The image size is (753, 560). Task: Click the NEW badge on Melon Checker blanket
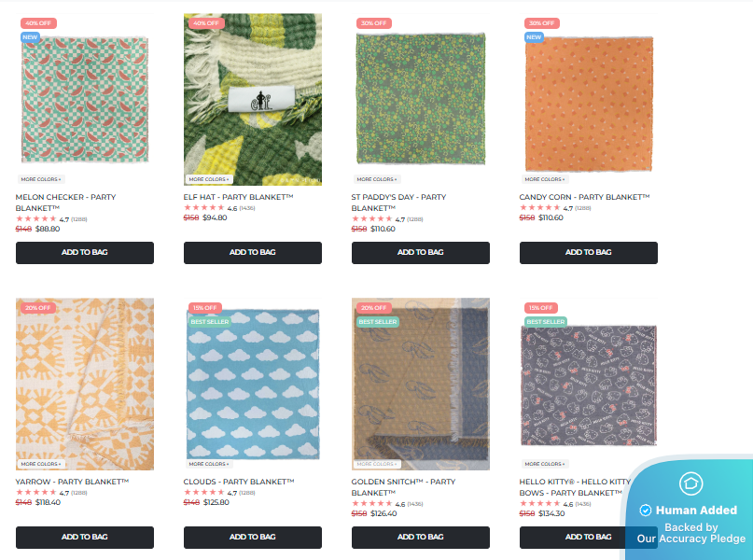(30, 37)
